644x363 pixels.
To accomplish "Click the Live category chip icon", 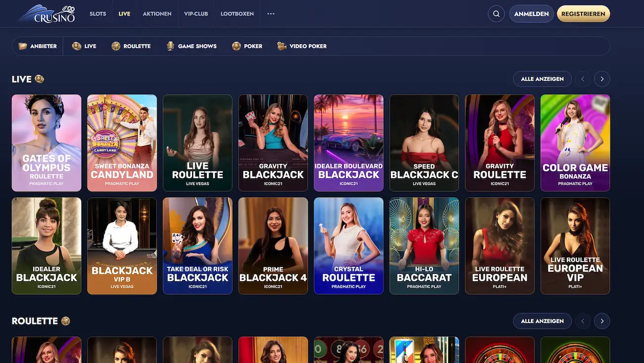I will click(x=76, y=46).
